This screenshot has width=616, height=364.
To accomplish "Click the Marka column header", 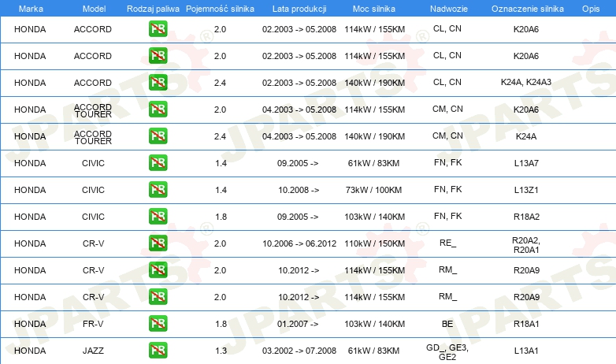I will click(x=31, y=9).
